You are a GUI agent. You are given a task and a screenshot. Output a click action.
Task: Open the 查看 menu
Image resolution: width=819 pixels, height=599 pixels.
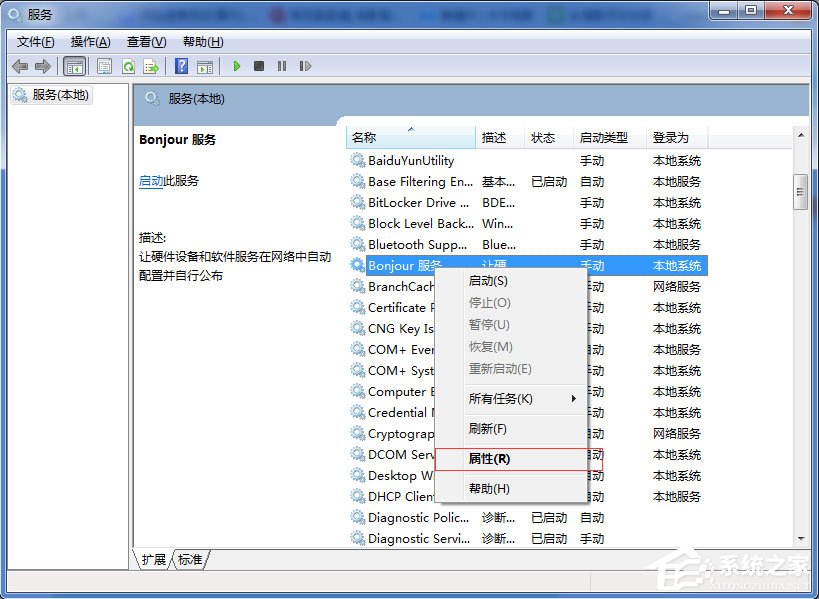pos(145,41)
